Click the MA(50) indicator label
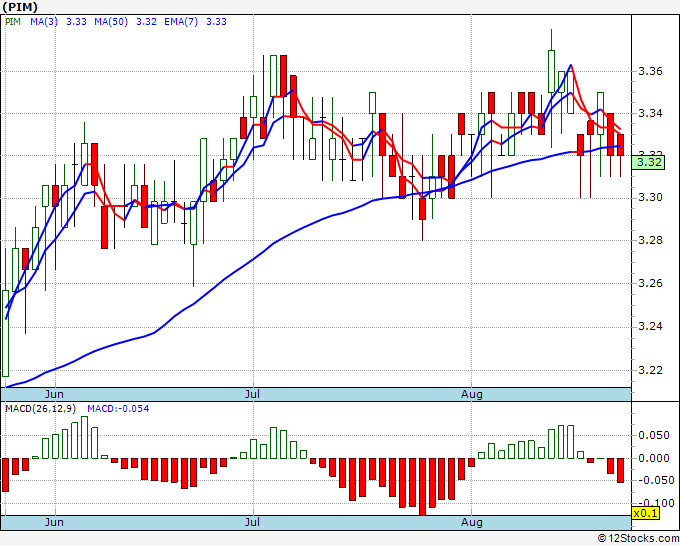This screenshot has width=680, height=546. click(x=111, y=22)
